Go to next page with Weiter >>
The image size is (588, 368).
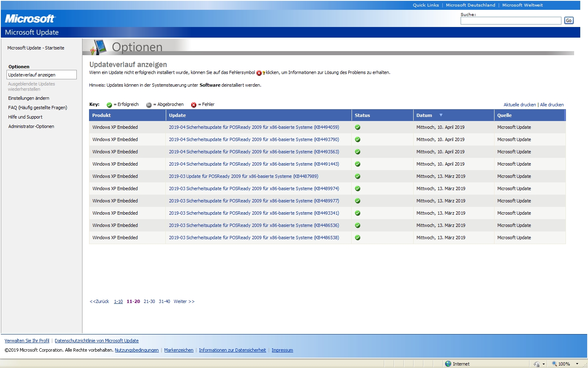184,301
